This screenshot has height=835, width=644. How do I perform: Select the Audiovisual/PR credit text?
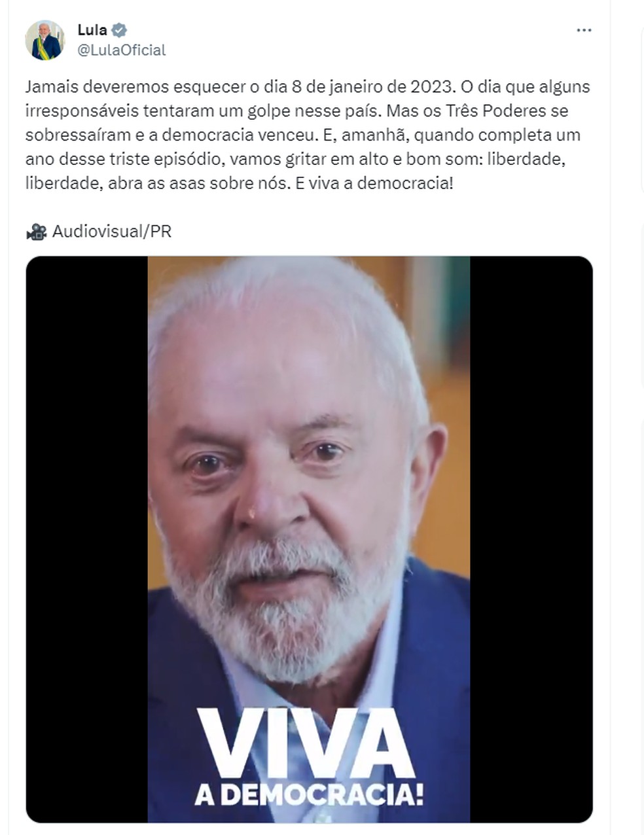point(112,232)
